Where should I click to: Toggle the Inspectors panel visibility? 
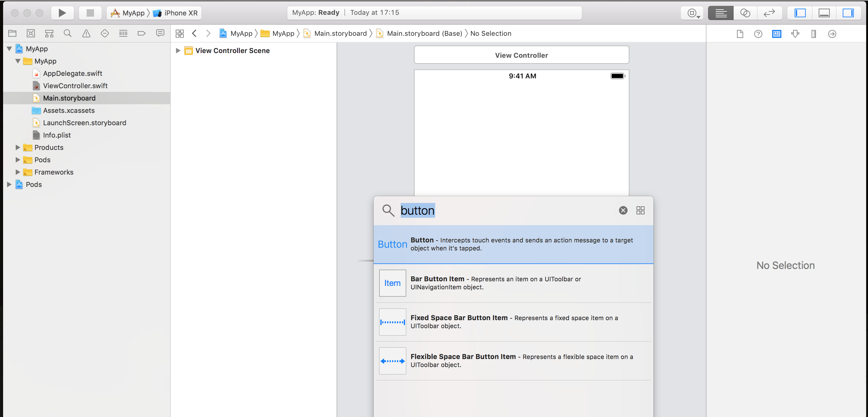point(848,13)
